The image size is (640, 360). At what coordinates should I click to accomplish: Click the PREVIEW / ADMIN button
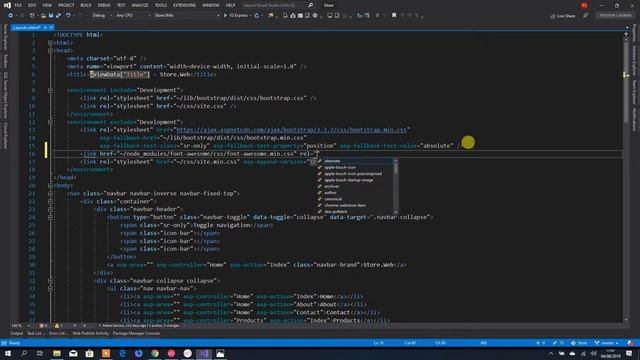point(615,16)
